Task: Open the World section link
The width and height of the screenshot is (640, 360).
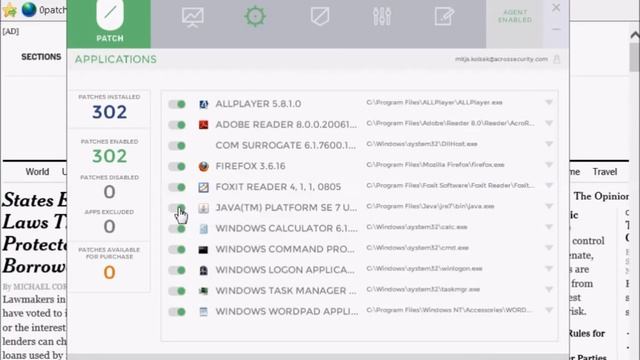Action: pos(37,172)
